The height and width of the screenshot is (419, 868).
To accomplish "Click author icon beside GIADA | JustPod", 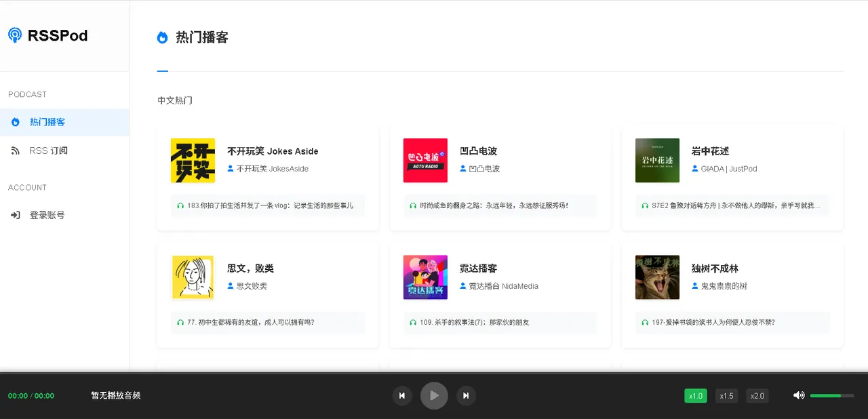I will pos(695,169).
